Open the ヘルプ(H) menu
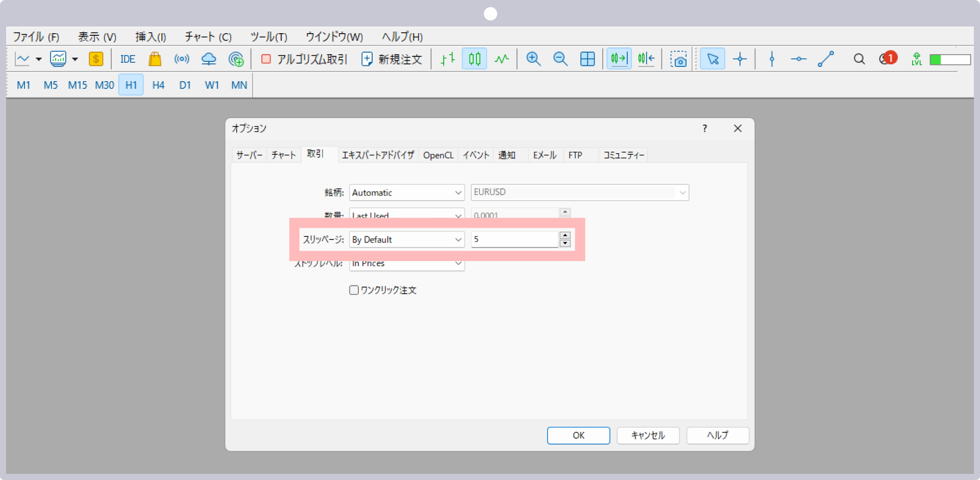This screenshot has width=980, height=480. point(402,37)
